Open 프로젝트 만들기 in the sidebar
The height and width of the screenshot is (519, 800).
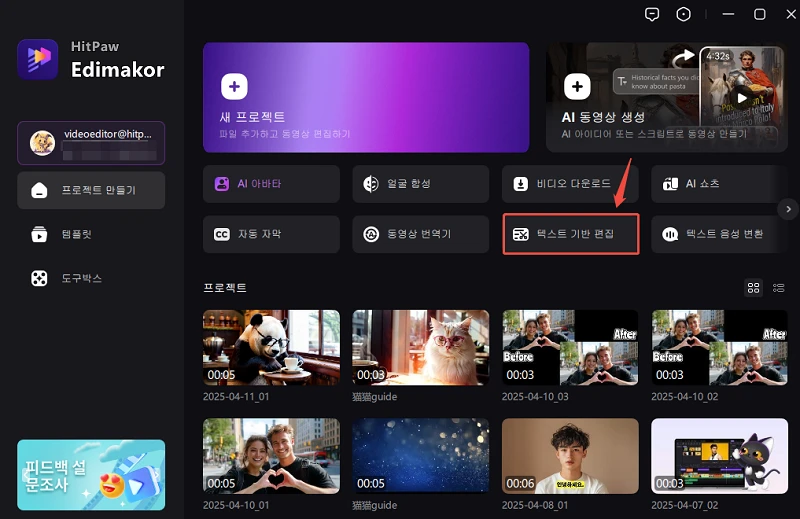pos(91,190)
